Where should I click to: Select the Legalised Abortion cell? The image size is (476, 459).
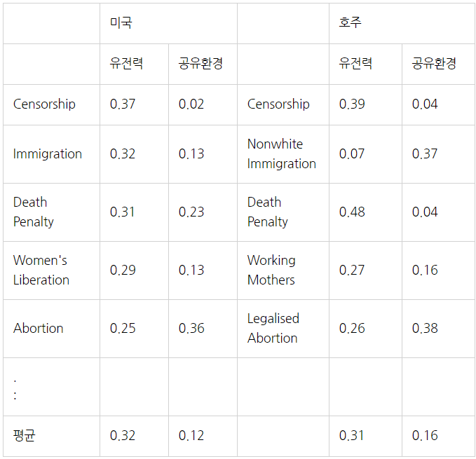(283, 329)
